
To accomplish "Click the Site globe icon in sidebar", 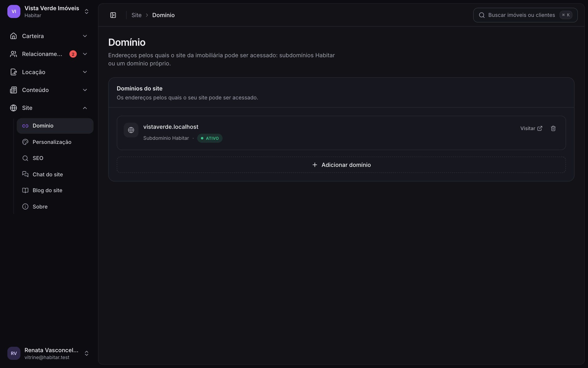I will point(14,108).
